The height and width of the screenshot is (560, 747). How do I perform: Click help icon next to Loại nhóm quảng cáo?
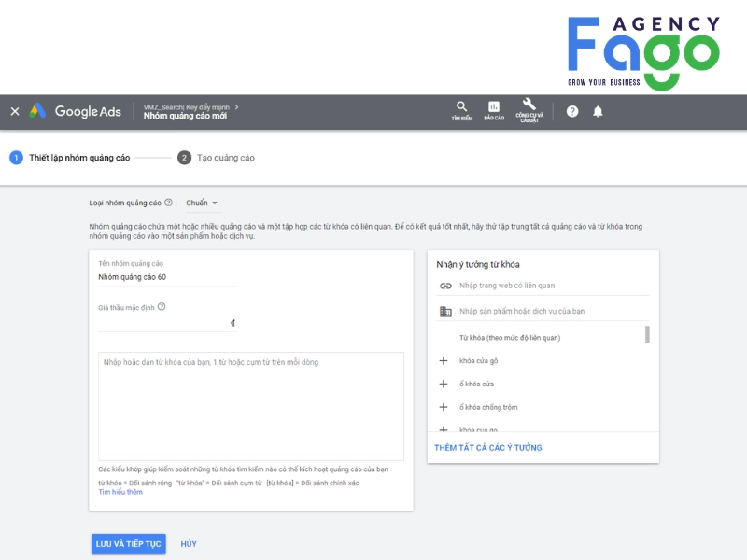(168, 203)
